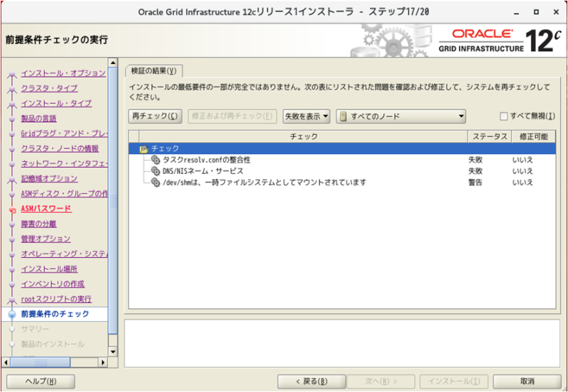This screenshot has height=392, width=568.
Task: Select the /dev/shm mount check row
Action: click(264, 183)
